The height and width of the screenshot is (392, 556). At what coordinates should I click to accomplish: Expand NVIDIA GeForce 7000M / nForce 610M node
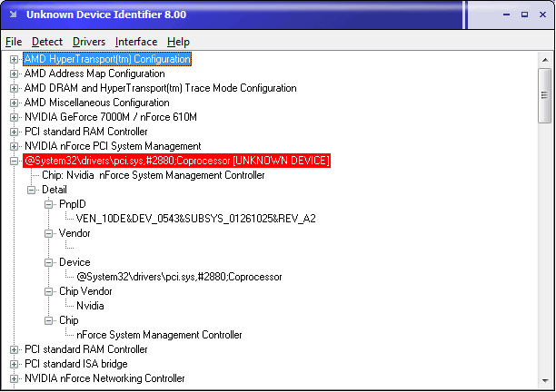(x=14, y=117)
